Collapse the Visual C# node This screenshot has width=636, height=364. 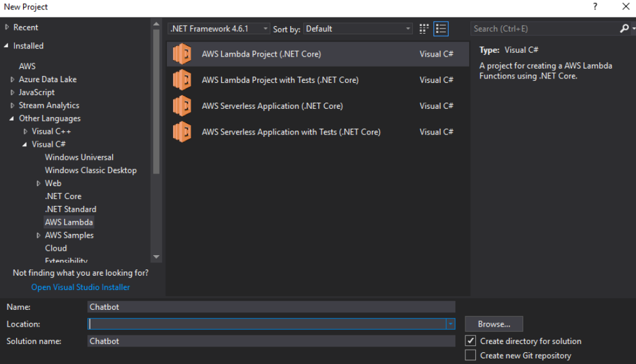pos(24,144)
